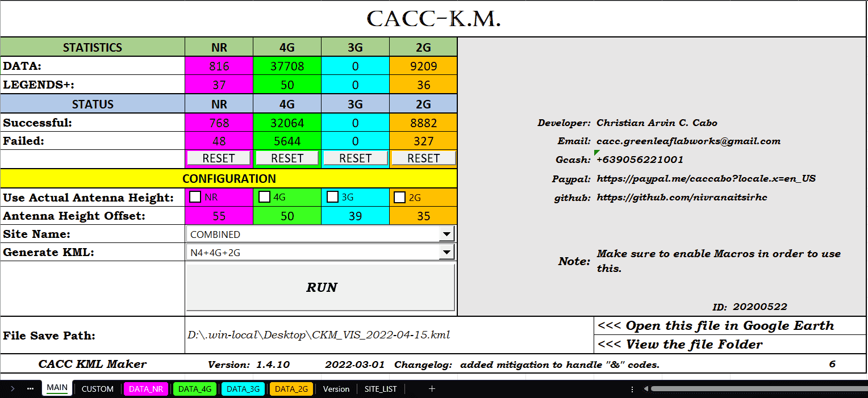
Task: Click the + icon to add a new sheet
Action: pos(432,389)
